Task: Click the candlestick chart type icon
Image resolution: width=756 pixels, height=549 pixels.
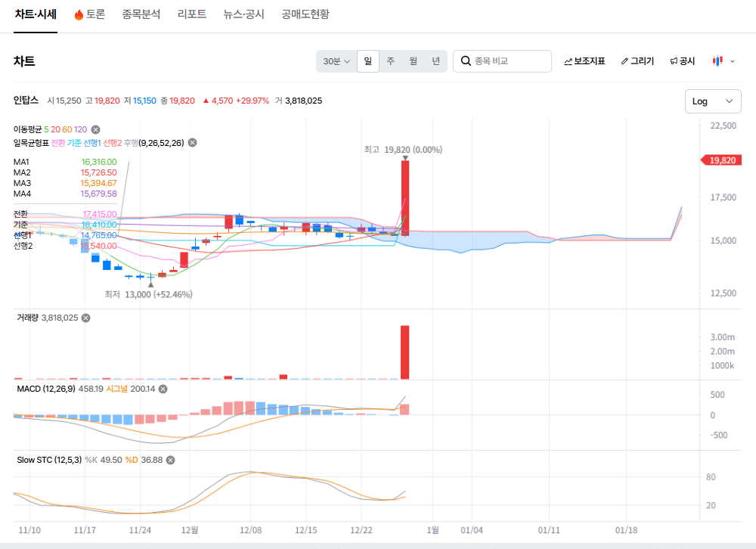Action: click(x=717, y=61)
